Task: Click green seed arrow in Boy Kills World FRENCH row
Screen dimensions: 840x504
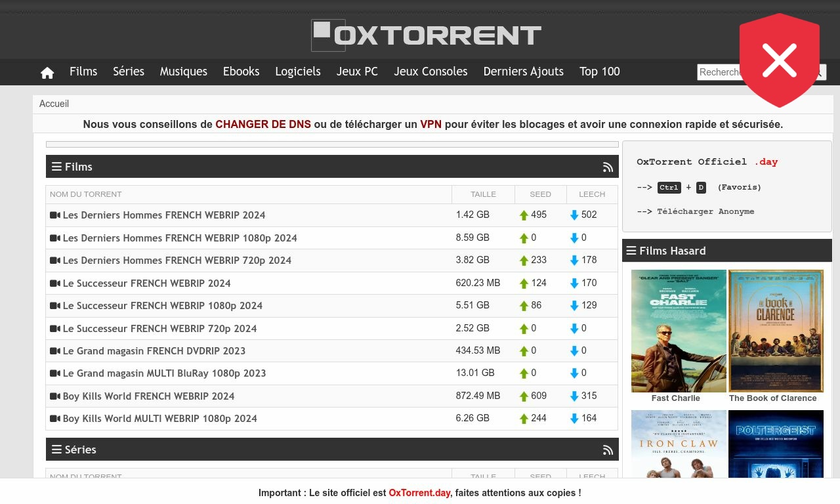Action: coord(524,396)
